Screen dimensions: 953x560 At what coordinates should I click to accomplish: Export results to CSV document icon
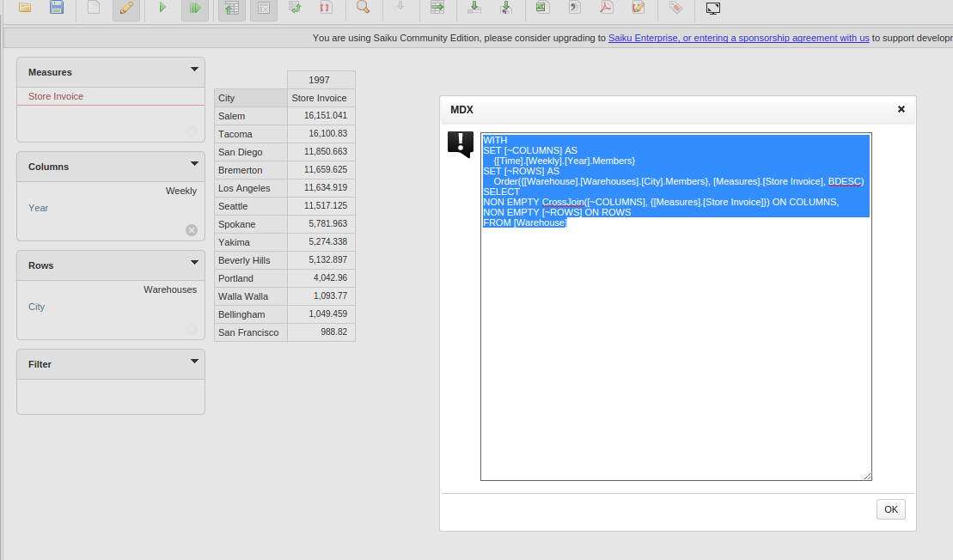[x=574, y=7]
